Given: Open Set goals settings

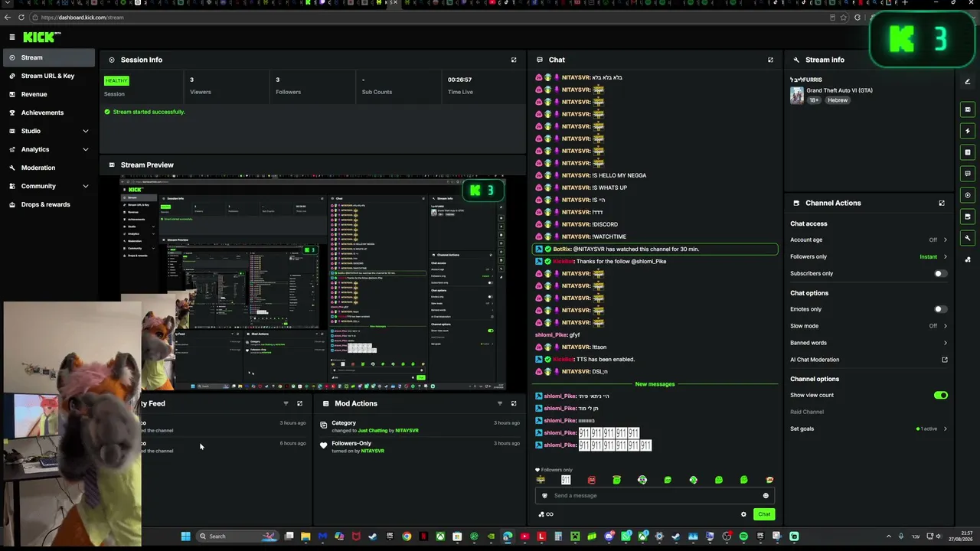Looking at the screenshot, I should (869, 429).
